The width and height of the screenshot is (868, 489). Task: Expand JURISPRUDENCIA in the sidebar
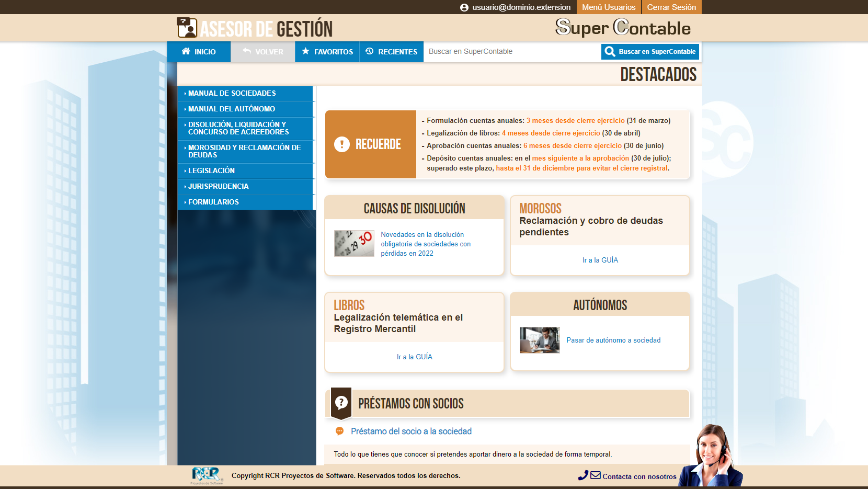(246, 187)
